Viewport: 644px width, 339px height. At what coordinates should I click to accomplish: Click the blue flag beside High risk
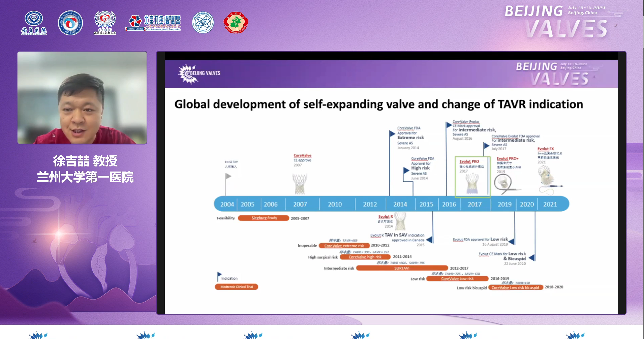[x=406, y=171]
